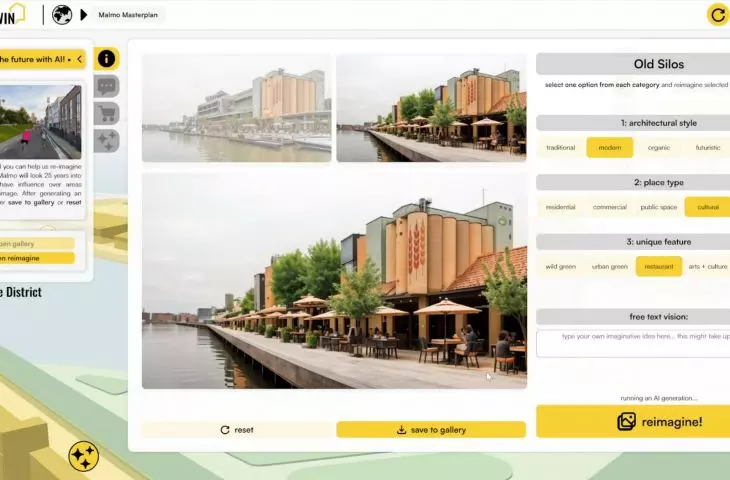Screen dimensions: 730x480
Task: Click the free text vision input
Action: (633, 344)
